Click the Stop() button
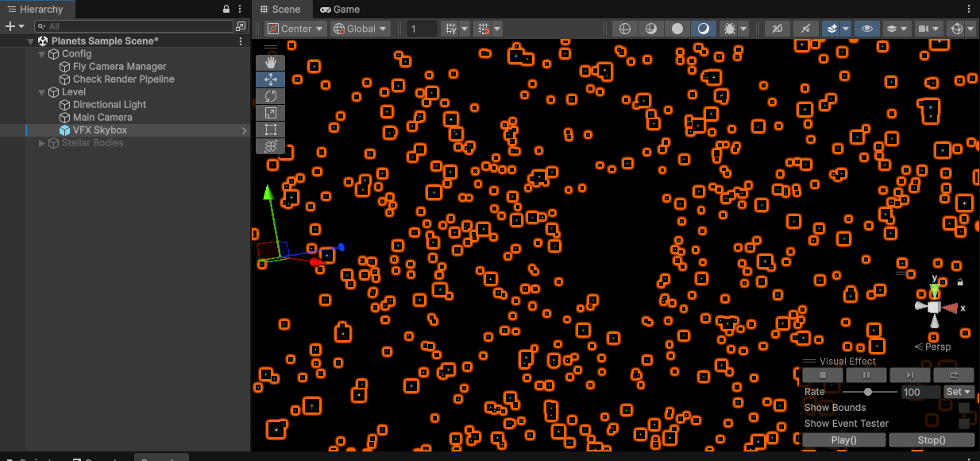 (931, 440)
